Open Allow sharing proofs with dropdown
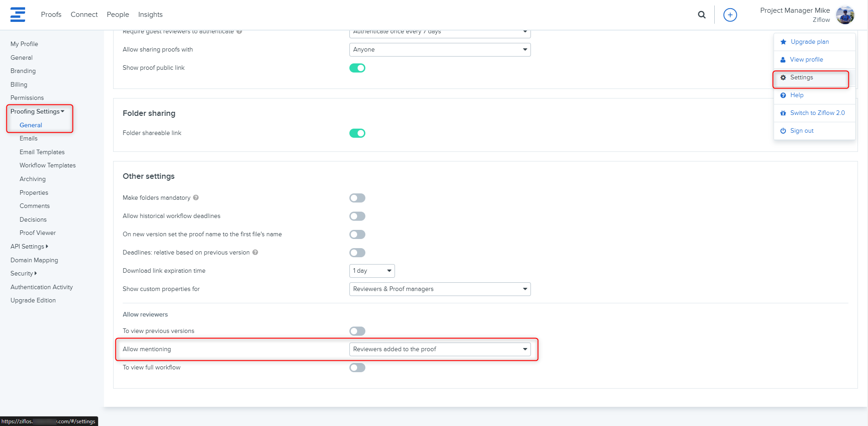 point(440,50)
